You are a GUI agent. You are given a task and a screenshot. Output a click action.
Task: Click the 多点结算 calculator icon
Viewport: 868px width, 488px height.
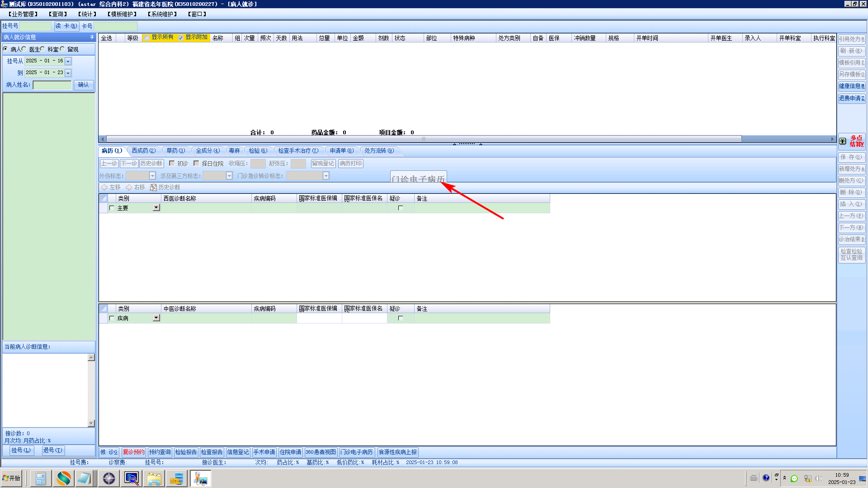coord(843,141)
